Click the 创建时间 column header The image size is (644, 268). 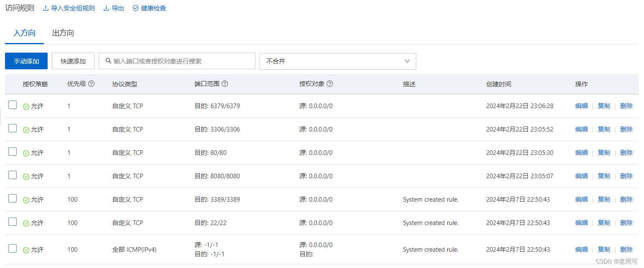pyautogui.click(x=499, y=84)
